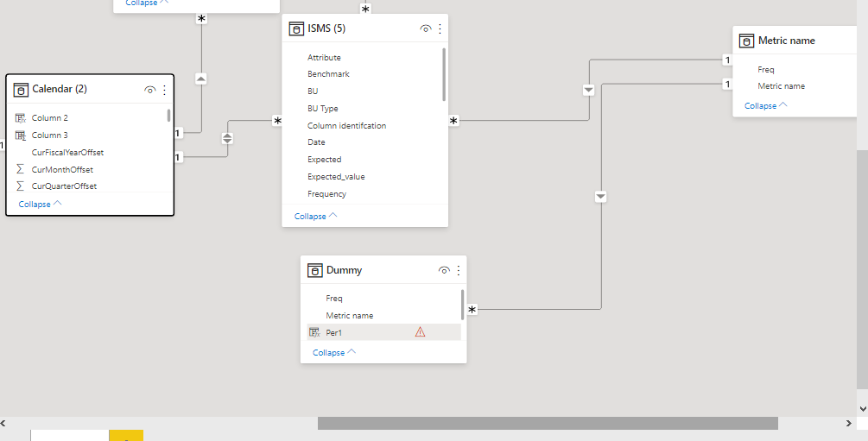
Task: Open more options menu of Calendar (2) table
Action: coord(164,90)
